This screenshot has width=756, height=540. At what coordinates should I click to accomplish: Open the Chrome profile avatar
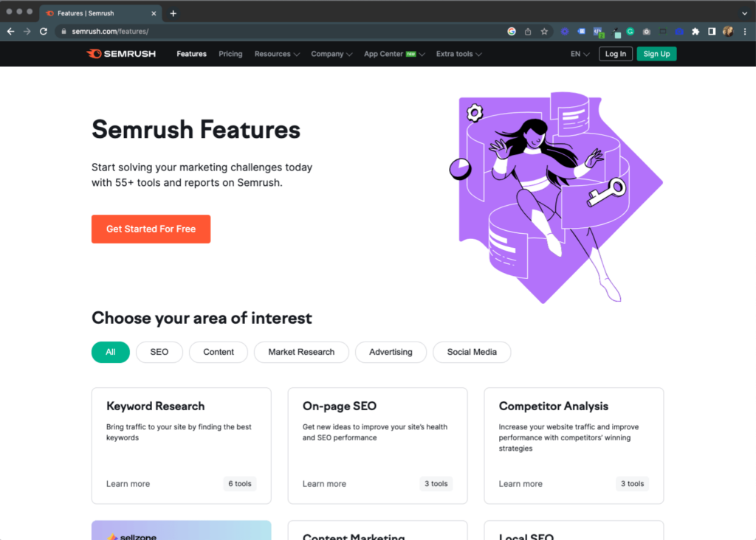point(728,31)
